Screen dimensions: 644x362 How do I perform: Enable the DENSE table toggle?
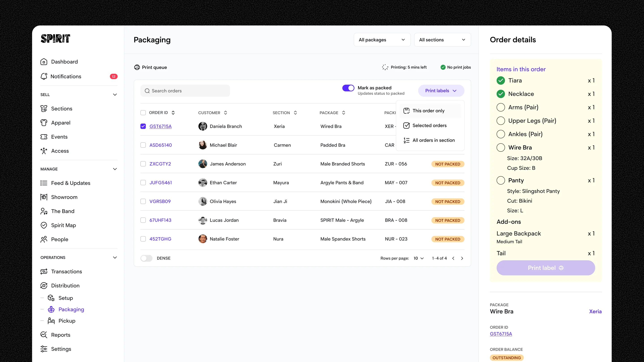click(x=146, y=258)
